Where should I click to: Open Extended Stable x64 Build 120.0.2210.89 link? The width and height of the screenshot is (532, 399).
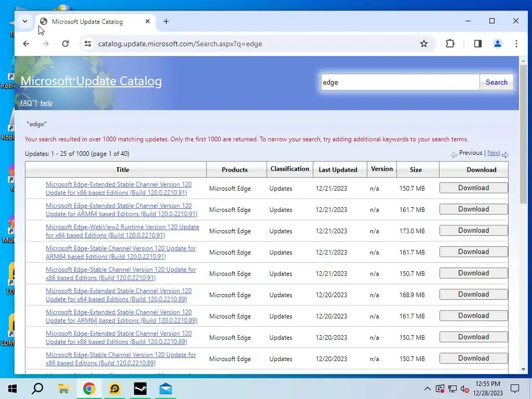(119, 295)
